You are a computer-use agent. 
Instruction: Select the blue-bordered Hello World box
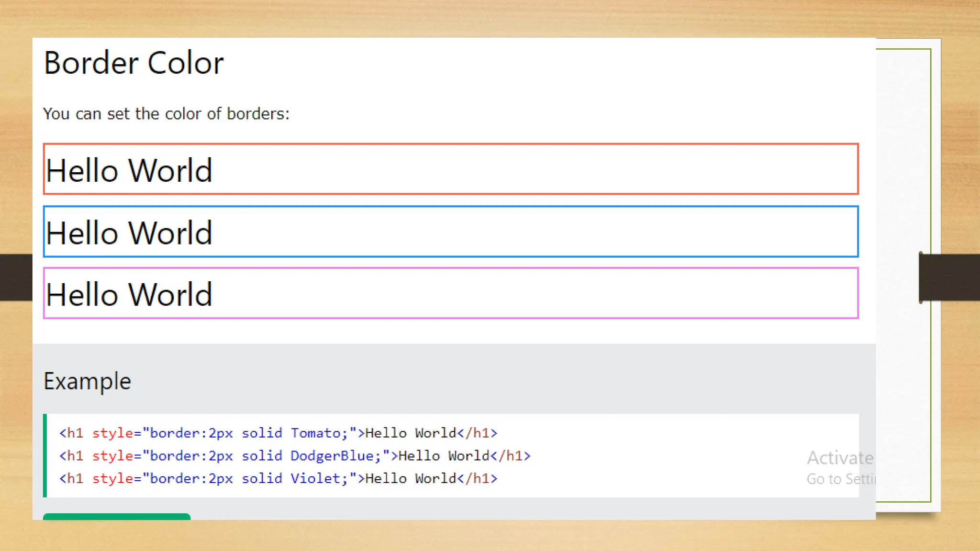[x=450, y=232]
